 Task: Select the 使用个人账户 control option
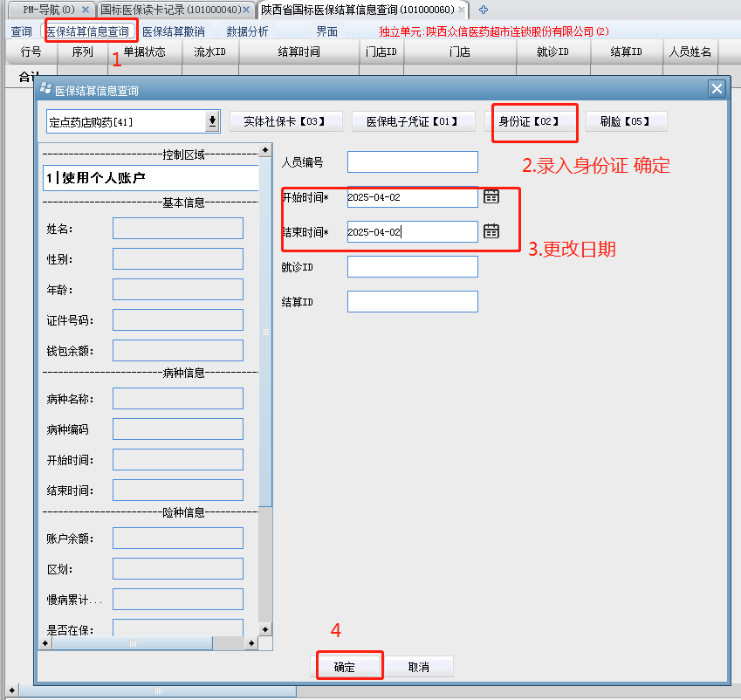150,178
